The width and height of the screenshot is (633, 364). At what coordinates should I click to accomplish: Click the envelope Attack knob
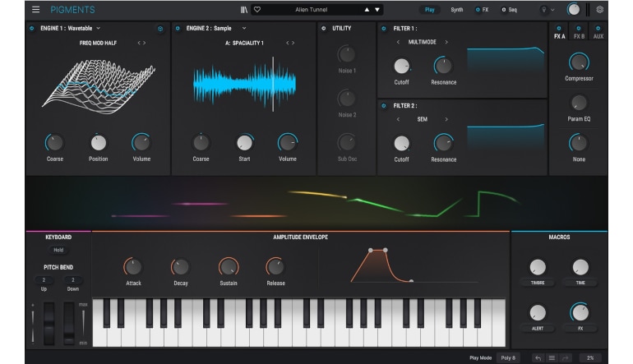coord(133,267)
